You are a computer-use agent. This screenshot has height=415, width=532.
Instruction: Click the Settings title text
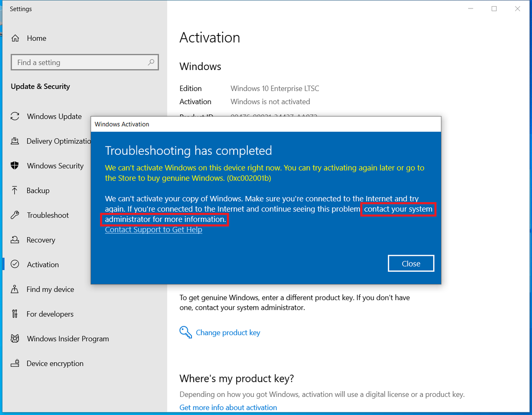[x=21, y=9]
